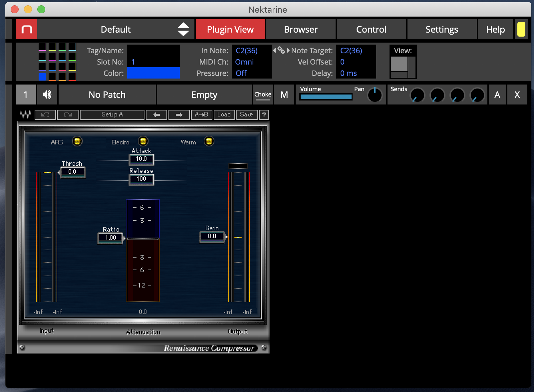Open Waves help question mark button
Viewport: 534px width, 392px height.
pyautogui.click(x=264, y=115)
